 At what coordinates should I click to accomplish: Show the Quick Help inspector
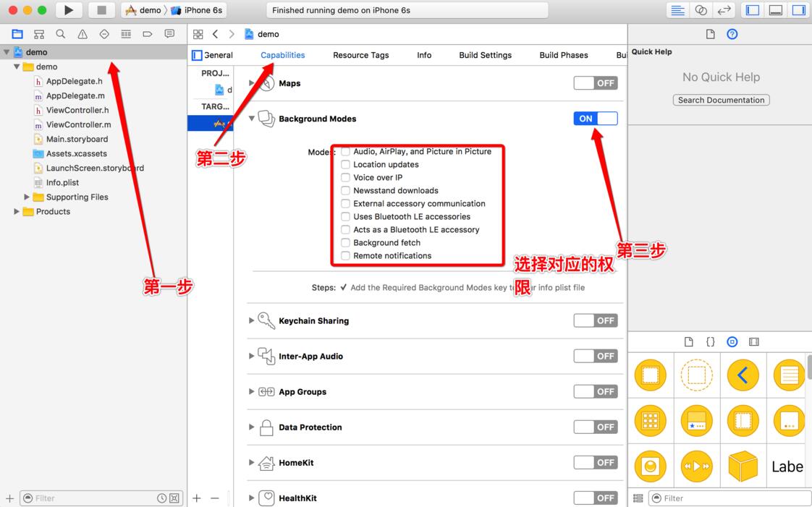(732, 34)
